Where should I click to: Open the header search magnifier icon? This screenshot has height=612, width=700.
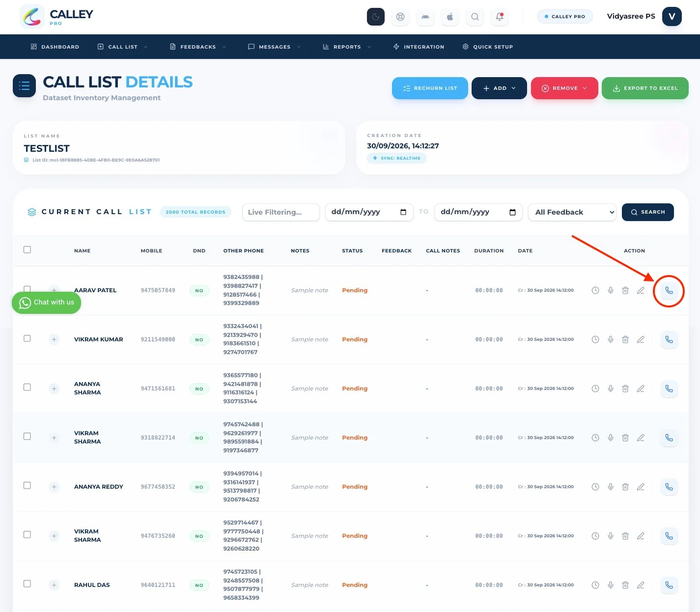pos(475,17)
